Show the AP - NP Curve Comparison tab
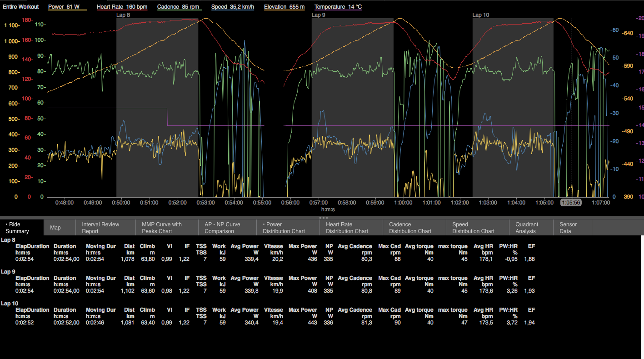 click(x=222, y=228)
